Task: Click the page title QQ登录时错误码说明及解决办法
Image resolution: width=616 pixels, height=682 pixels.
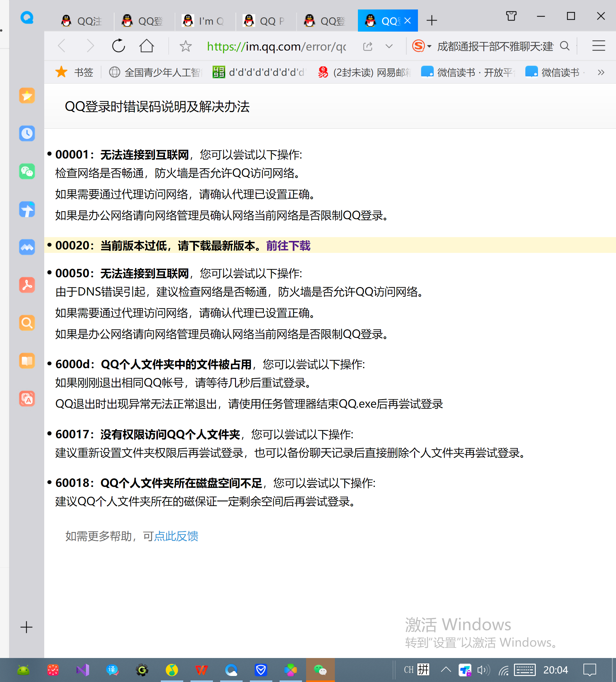Action: coord(157,107)
